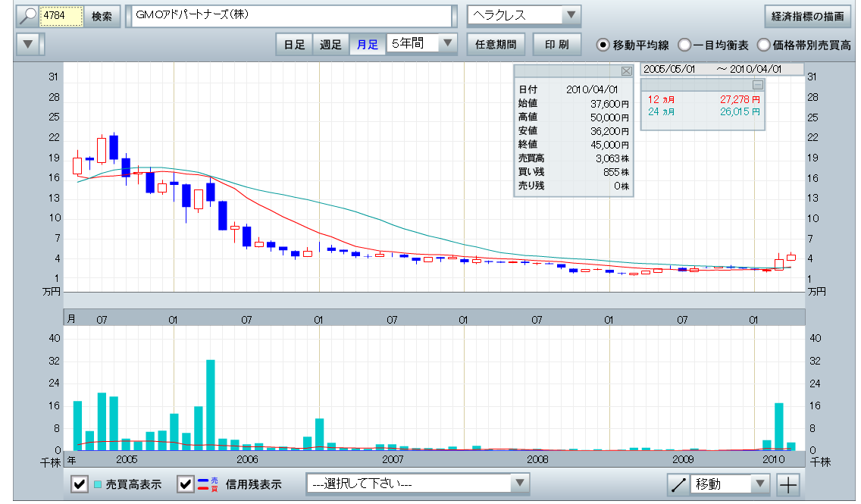The height and width of the screenshot is (504, 861).
Task: Uncheck the 売買高表示 checkbox
Action: coord(79,484)
